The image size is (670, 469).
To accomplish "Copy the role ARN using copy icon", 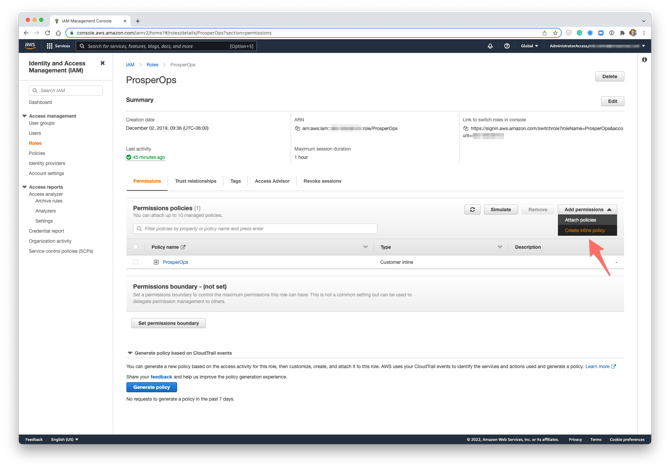I will pyautogui.click(x=298, y=129).
